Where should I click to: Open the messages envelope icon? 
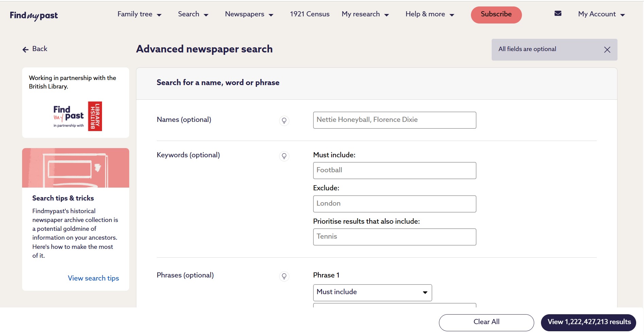558,14
